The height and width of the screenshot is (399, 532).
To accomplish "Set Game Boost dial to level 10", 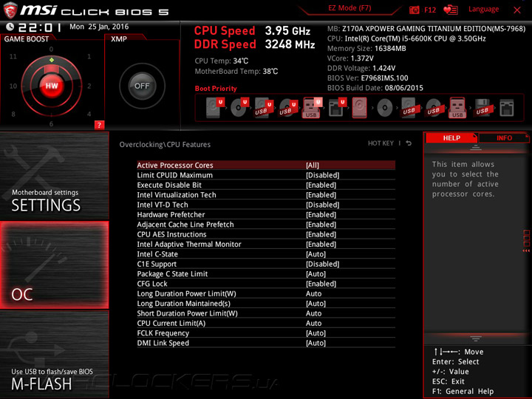I will pos(13,86).
